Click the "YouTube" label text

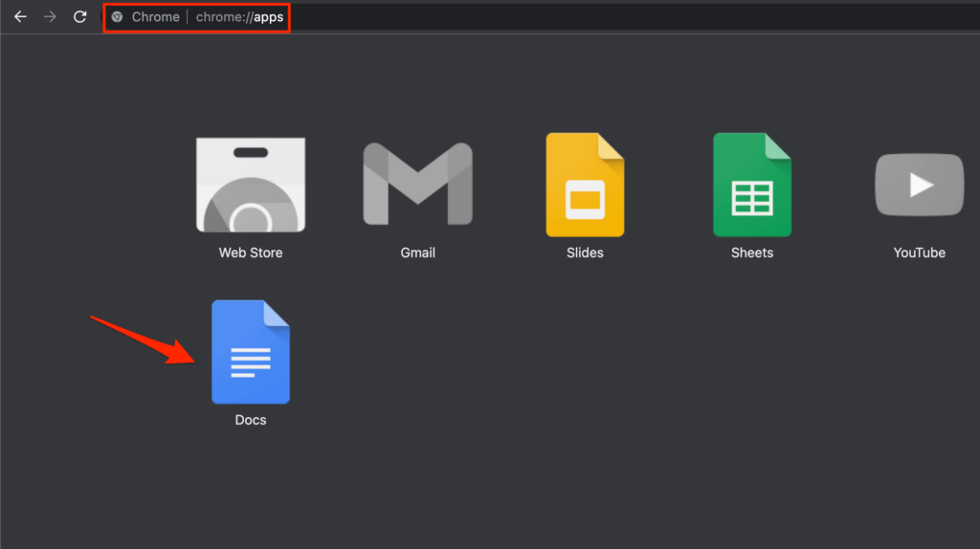(x=920, y=253)
